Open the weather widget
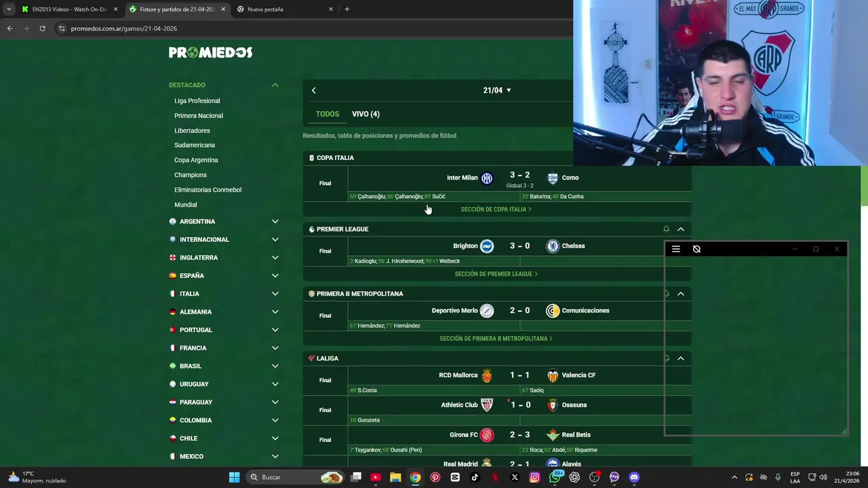Screen dimensions: 868x488 point(37,477)
